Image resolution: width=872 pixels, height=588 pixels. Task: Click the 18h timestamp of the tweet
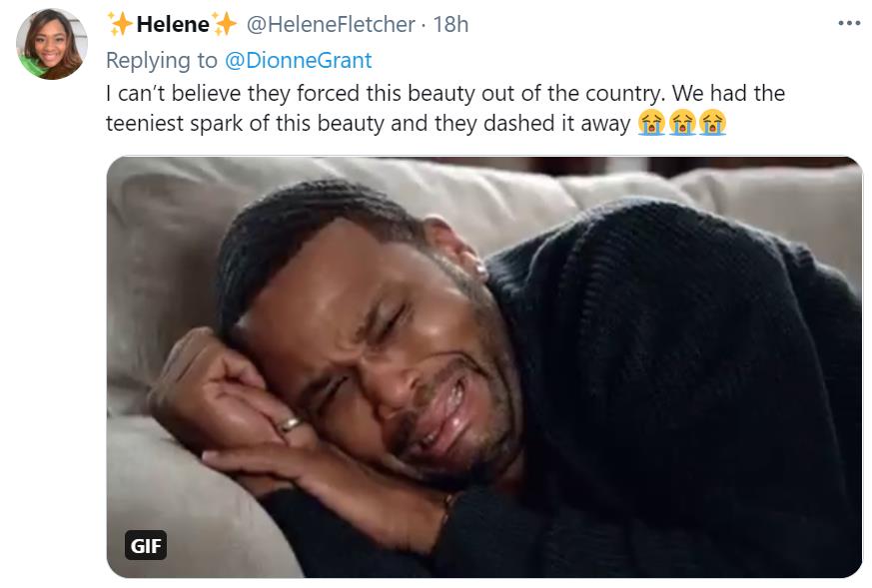(450, 24)
